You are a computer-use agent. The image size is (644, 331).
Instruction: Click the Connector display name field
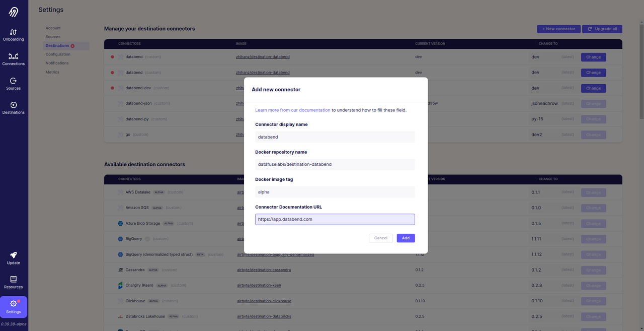(335, 137)
